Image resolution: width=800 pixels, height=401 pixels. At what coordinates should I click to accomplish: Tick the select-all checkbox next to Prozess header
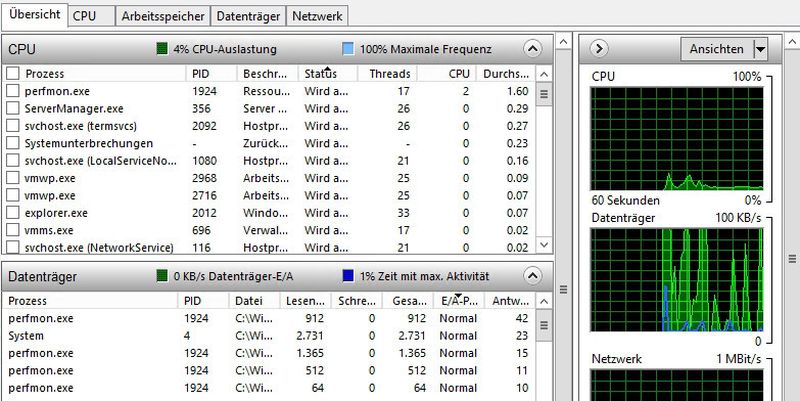click(x=13, y=74)
